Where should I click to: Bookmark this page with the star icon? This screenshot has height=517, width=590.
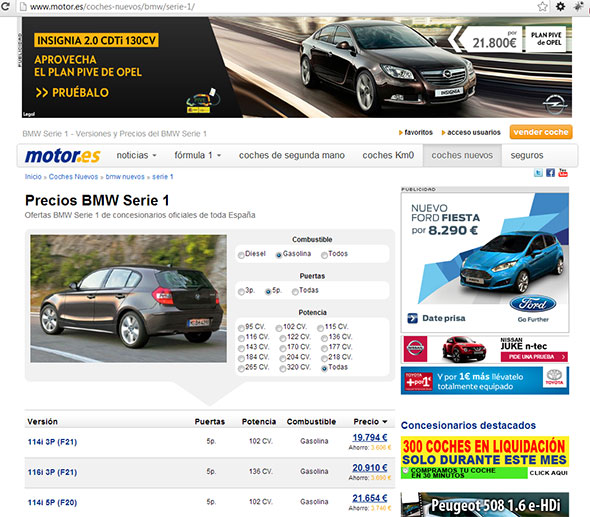click(x=542, y=6)
